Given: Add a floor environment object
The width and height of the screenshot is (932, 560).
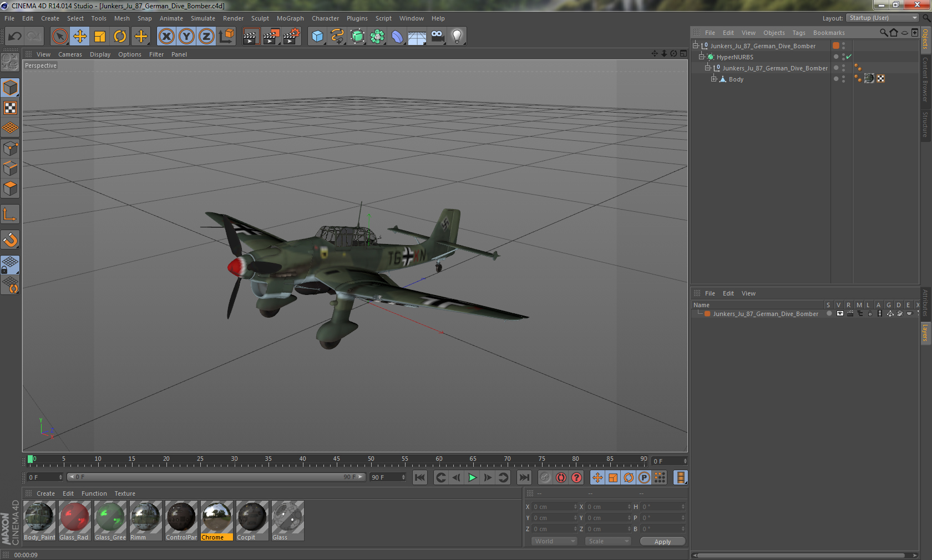Looking at the screenshot, I should pyautogui.click(x=417, y=37).
